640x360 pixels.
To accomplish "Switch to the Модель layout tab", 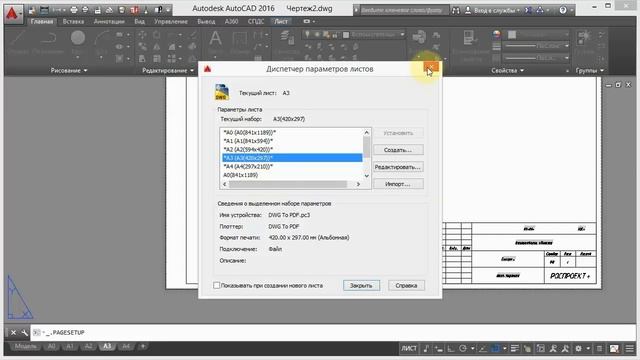I will tap(25, 347).
